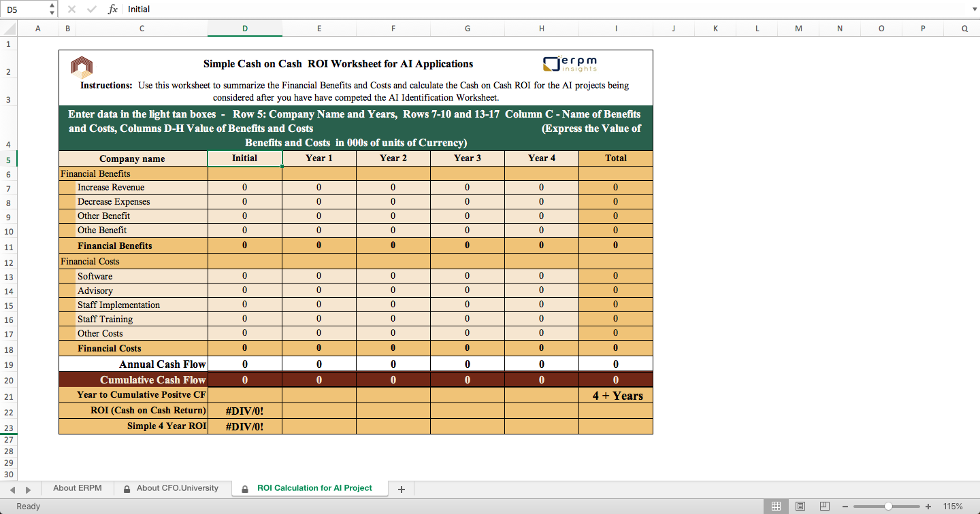
Task: Switch to Page Break Preview icon
Action: point(825,507)
